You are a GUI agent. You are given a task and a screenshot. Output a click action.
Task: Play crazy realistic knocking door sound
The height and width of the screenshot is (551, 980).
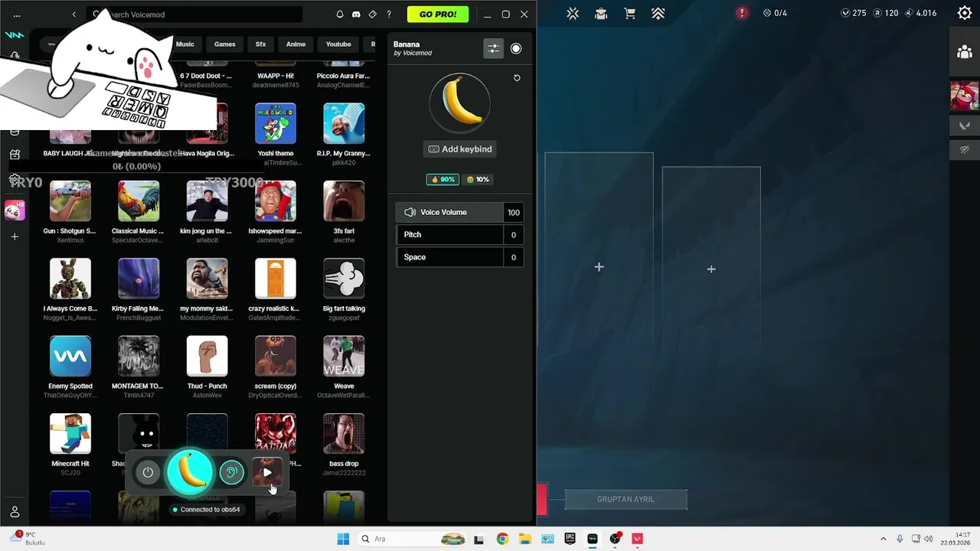(x=275, y=279)
